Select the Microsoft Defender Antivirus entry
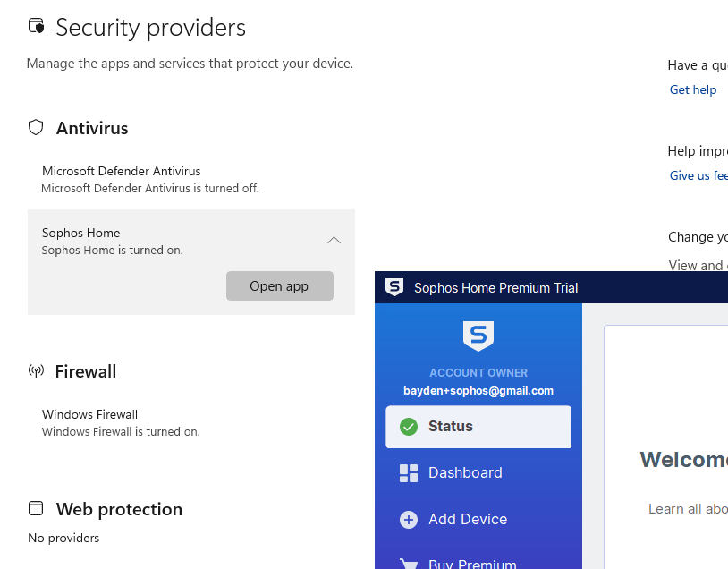 191,179
